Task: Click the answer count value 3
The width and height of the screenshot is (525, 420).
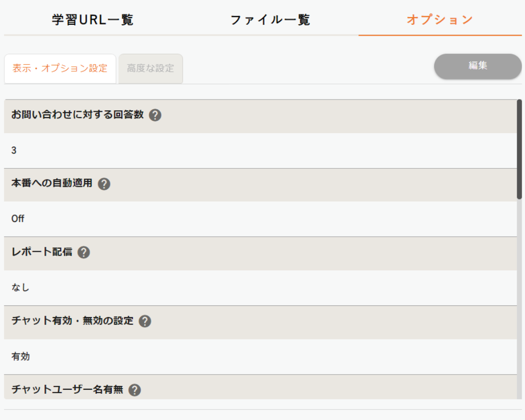Action: 14,151
